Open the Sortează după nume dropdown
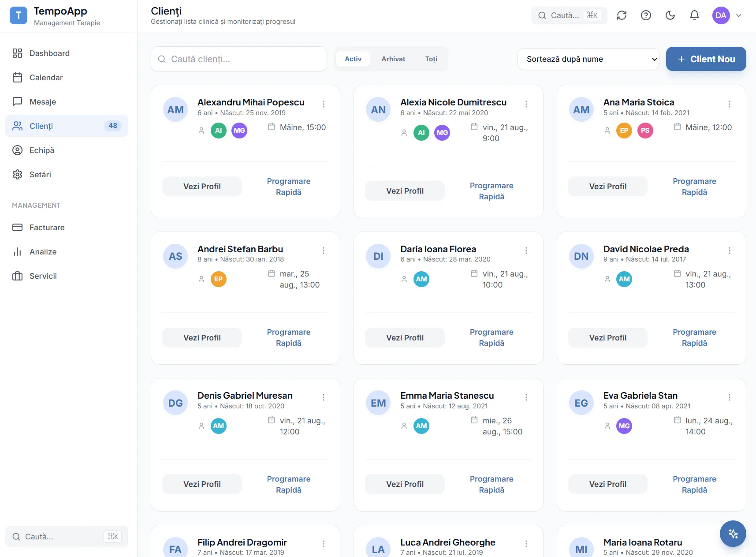756x557 pixels. pos(588,59)
